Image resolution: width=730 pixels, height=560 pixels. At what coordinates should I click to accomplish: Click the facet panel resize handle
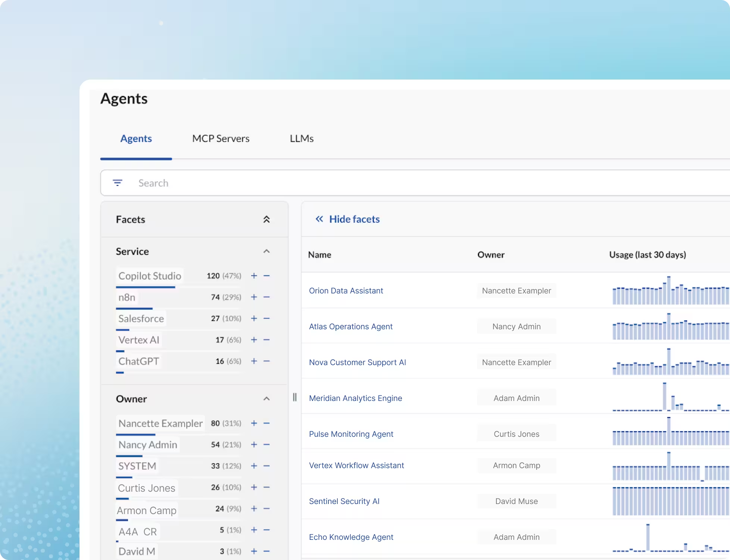coord(295,397)
